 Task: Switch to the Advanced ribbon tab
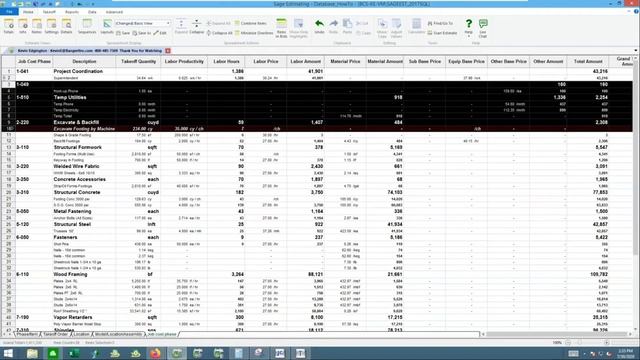(114, 12)
